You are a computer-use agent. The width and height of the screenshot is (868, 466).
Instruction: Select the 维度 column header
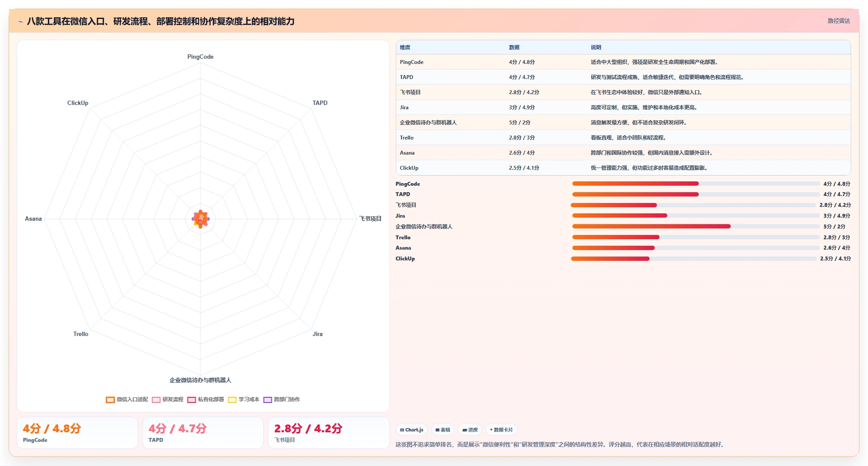(x=405, y=48)
